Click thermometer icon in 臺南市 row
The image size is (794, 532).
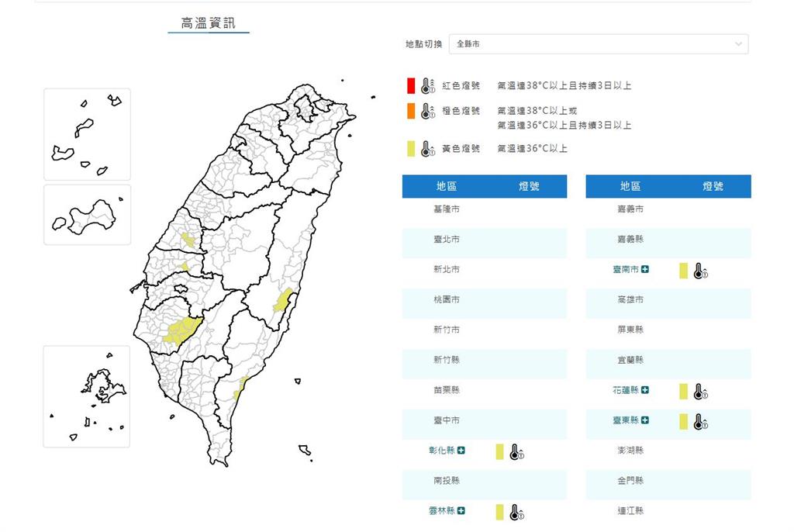(x=700, y=271)
